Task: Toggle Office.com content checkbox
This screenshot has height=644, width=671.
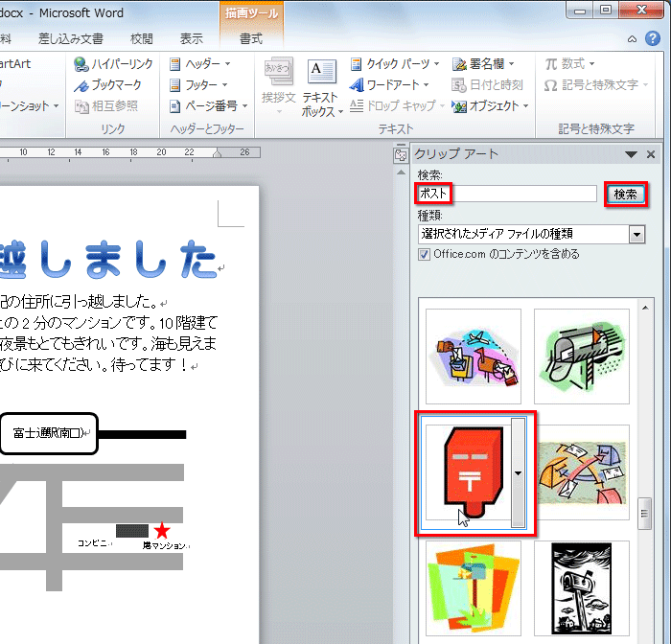Action: [x=424, y=255]
